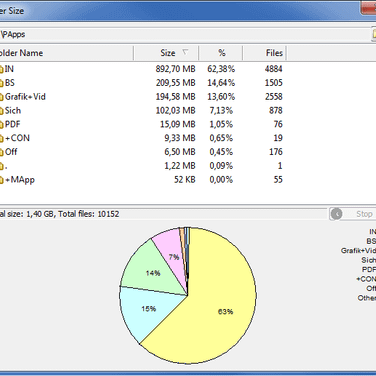This screenshot has width=376, height=376.
Task: Click the round arrow icon on the Stop button
Action: pos(336,214)
